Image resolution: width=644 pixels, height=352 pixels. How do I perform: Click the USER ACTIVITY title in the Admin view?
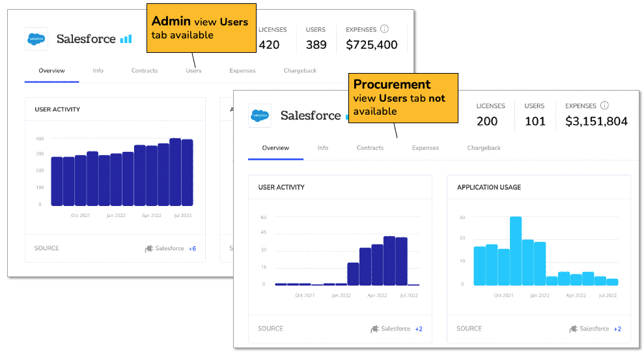click(57, 110)
